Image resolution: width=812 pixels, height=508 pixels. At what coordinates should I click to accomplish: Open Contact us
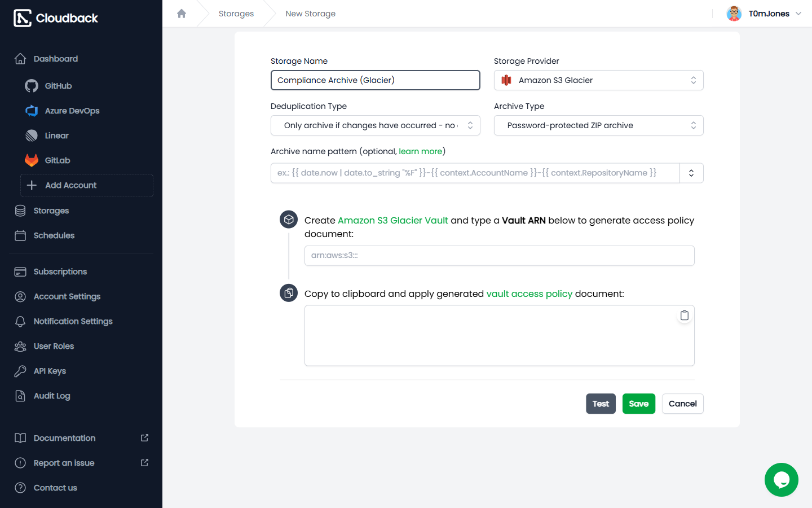[x=55, y=488]
